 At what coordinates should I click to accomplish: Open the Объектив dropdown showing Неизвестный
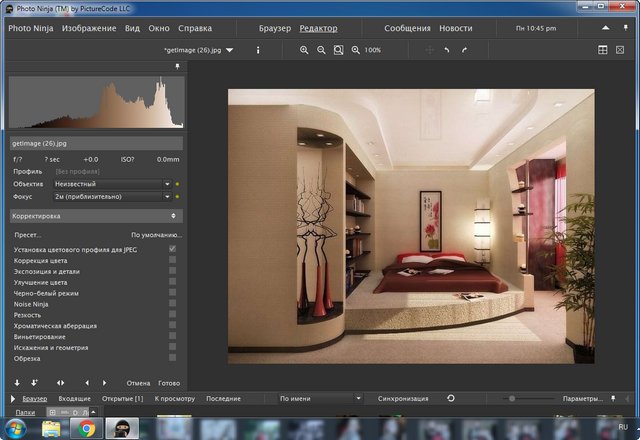click(109, 184)
